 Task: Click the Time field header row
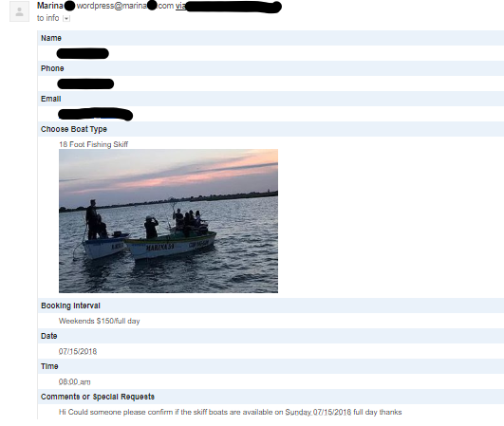pos(271,366)
